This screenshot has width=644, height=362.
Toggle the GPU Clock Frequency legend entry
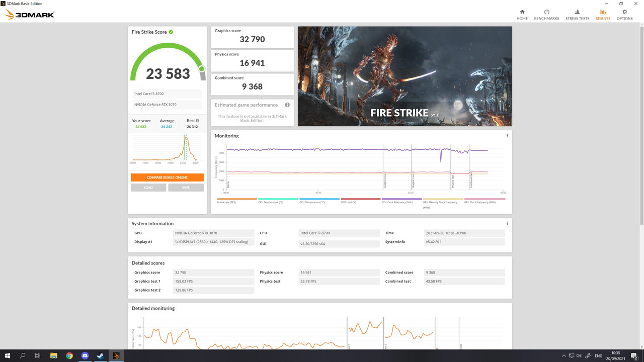coord(485,201)
